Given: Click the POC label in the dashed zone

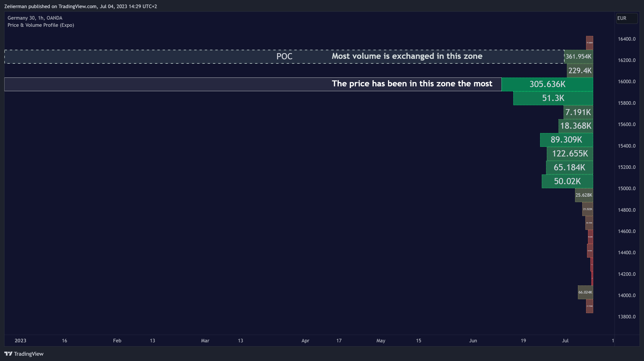Looking at the screenshot, I should click(x=284, y=56).
